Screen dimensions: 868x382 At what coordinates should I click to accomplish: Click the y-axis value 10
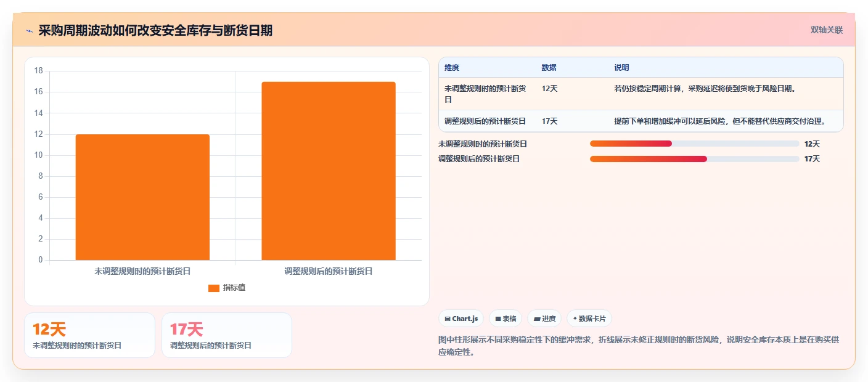(38, 155)
